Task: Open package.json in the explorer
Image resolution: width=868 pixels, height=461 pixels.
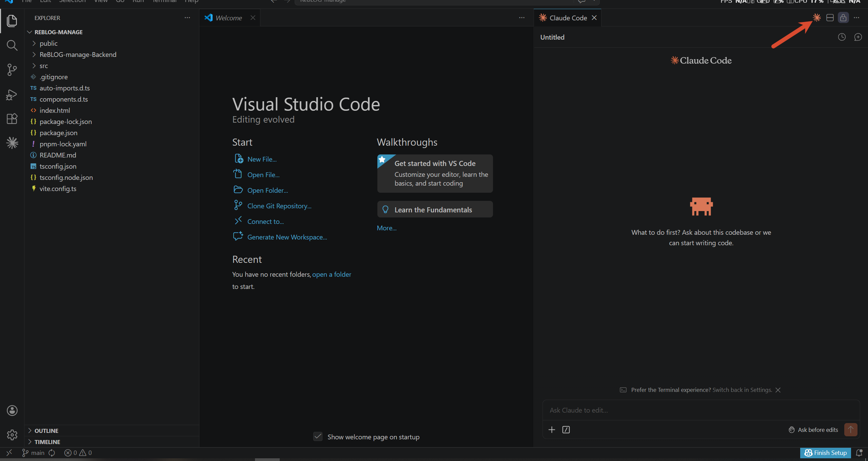Action: (x=58, y=133)
